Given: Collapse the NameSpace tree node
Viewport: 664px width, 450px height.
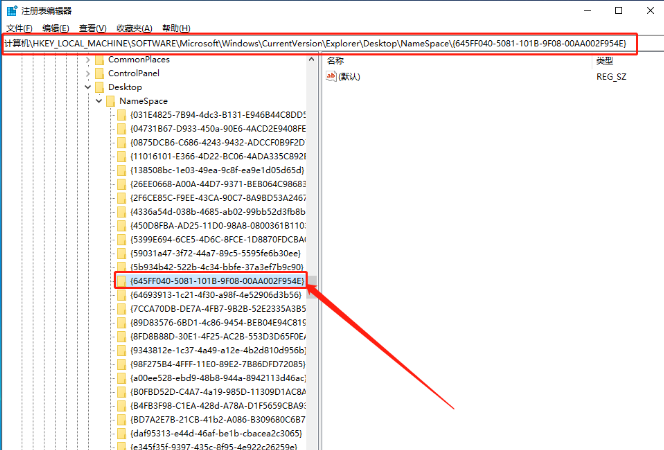Looking at the screenshot, I should point(99,101).
